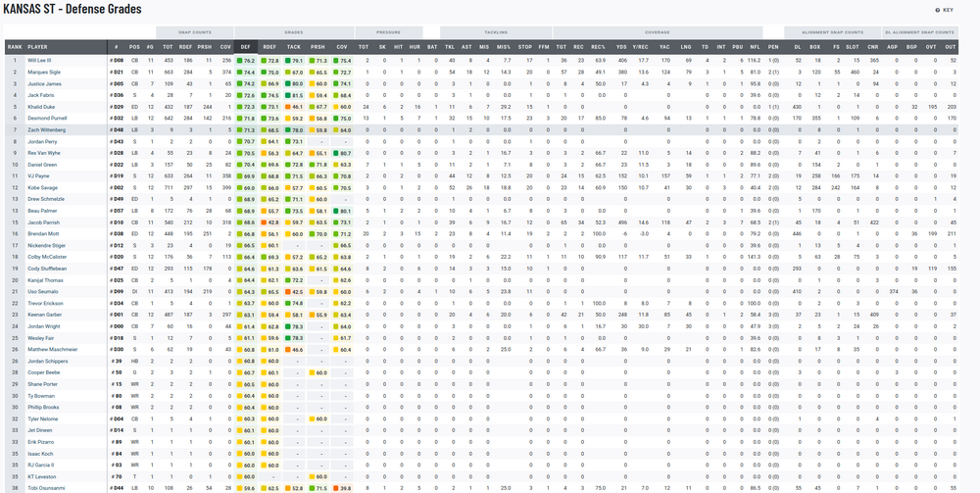Click Tobi Osunsanmi's red 39.8 coverage grade
Viewport: 980px width, 493px height.
click(343, 487)
